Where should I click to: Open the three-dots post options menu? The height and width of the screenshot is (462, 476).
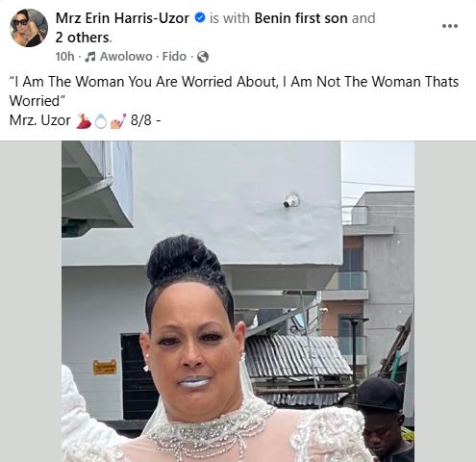[450, 26]
